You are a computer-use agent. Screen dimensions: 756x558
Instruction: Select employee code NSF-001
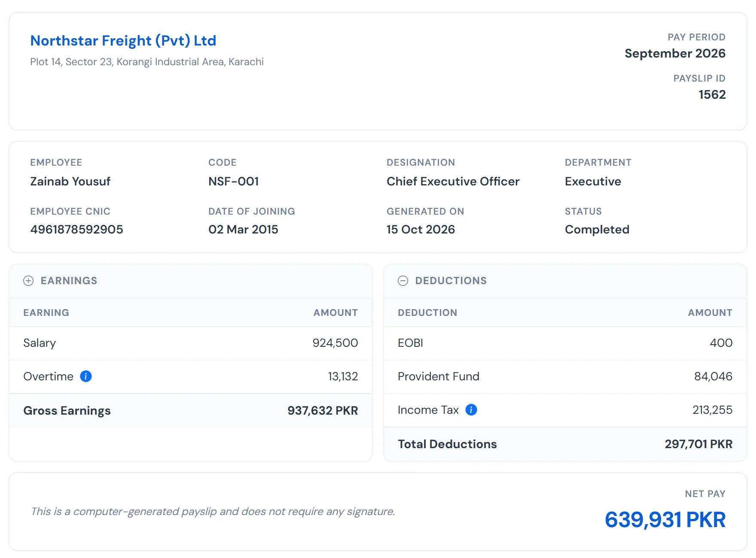point(234,182)
